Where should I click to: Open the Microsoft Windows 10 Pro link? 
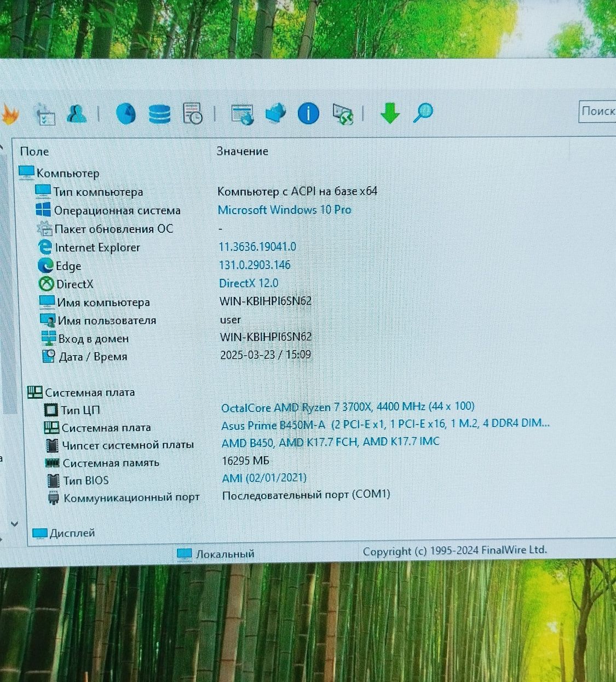tap(285, 210)
